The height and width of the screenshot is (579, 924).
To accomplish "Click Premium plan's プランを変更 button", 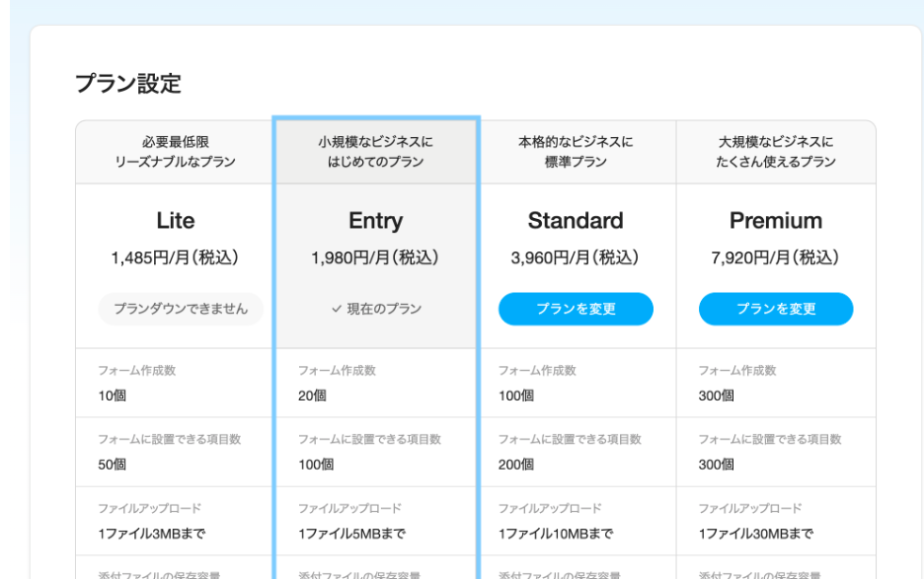I will click(x=776, y=309).
